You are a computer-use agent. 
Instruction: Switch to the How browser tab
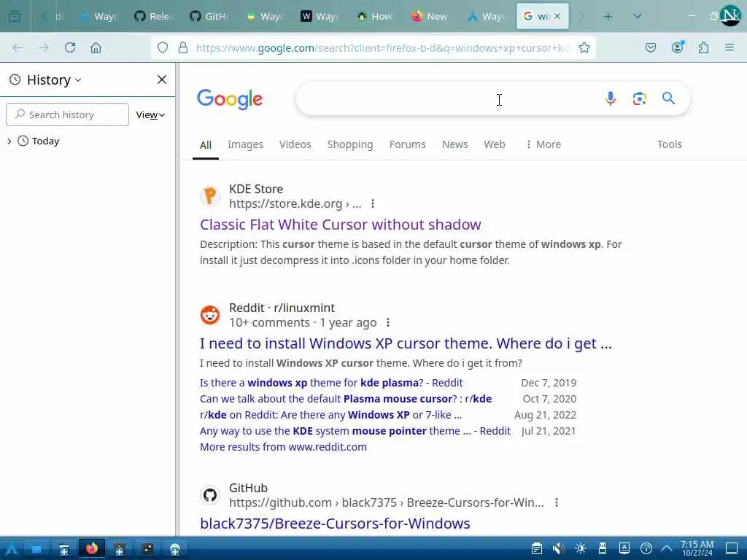click(375, 17)
